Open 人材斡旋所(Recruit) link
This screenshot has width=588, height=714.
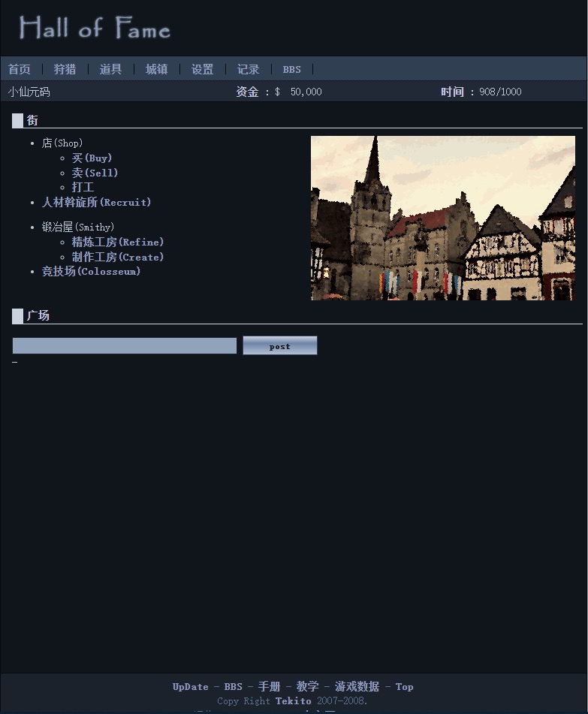pos(96,202)
